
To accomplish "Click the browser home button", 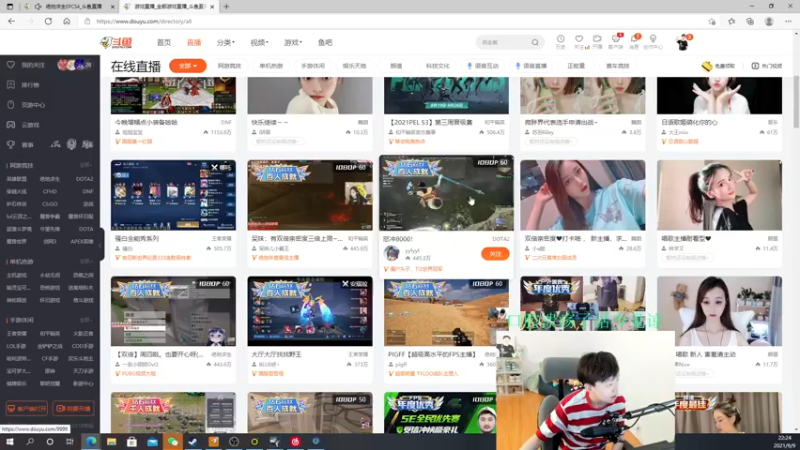I will click(67, 21).
